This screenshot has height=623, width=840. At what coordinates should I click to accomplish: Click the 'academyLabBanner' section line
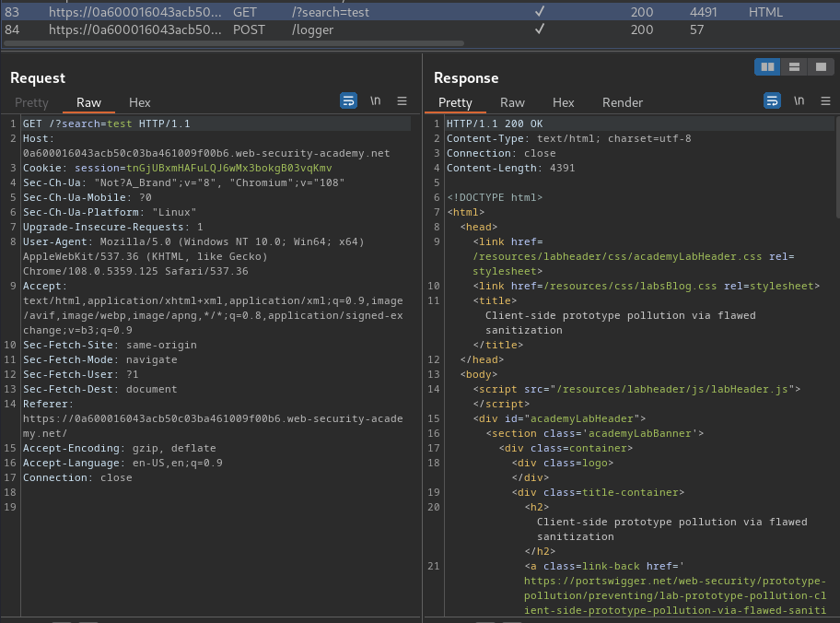coord(595,434)
